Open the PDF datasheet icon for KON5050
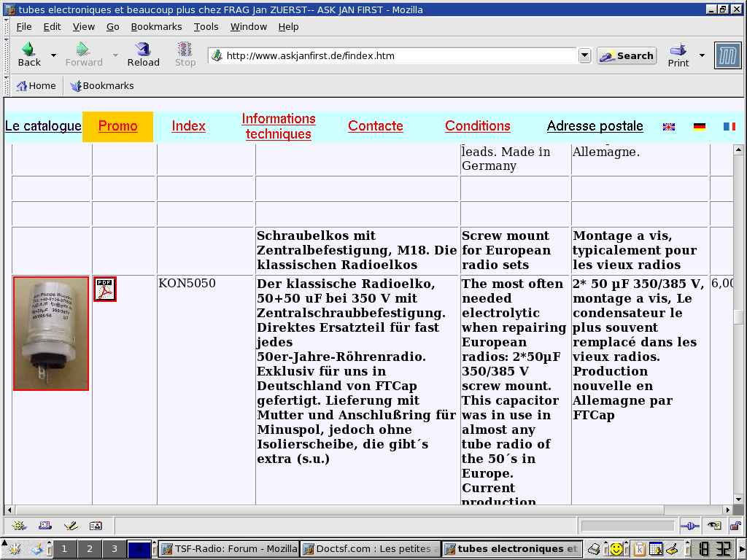The image size is (747, 560). 105,289
